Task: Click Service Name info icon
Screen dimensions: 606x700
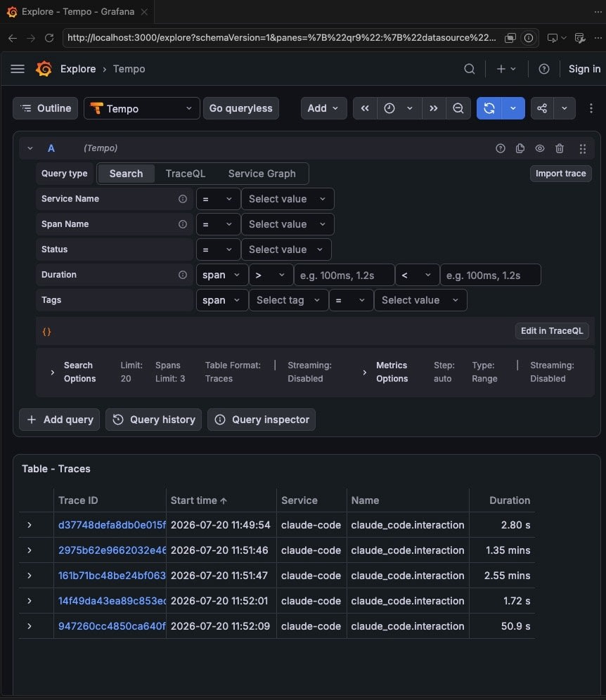Action: pos(183,199)
